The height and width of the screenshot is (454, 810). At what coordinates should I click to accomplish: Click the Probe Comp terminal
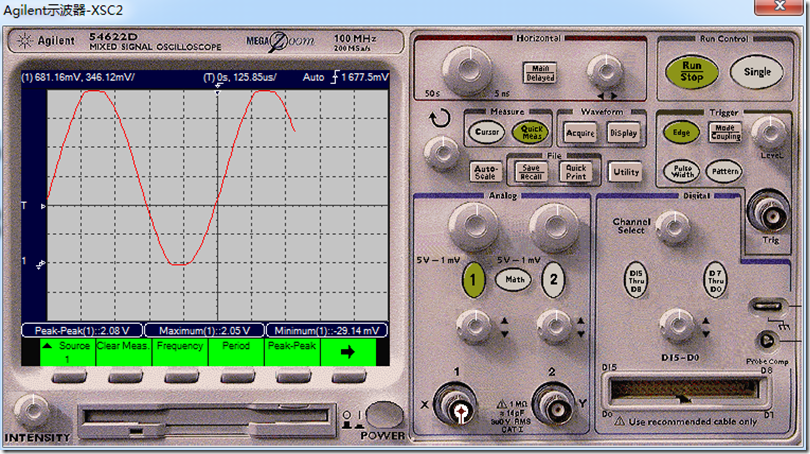click(x=767, y=341)
